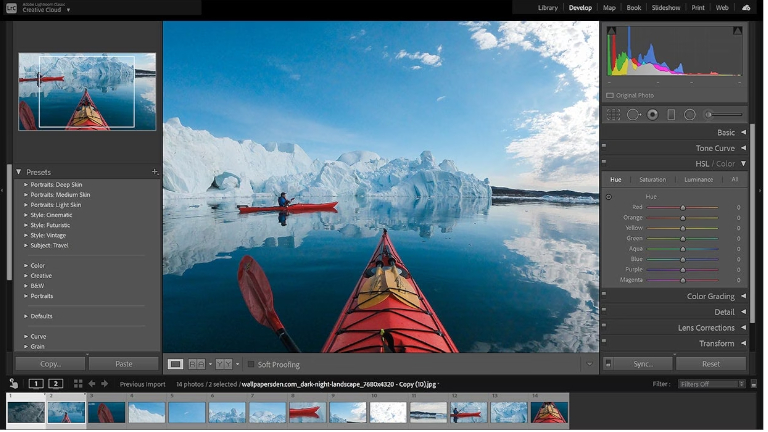
Task: Select filmstrip thumbnail number 14
Action: [552, 413]
